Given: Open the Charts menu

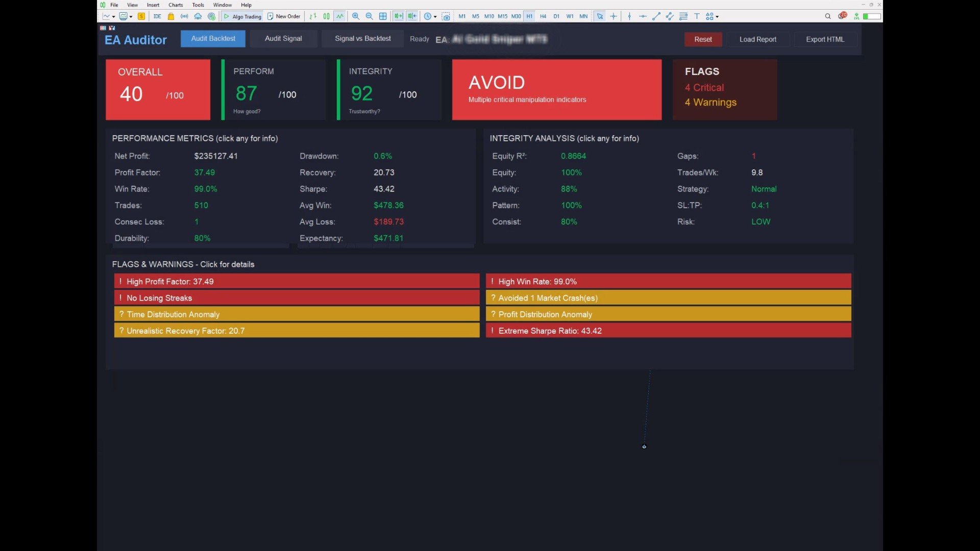Looking at the screenshot, I should [176, 5].
